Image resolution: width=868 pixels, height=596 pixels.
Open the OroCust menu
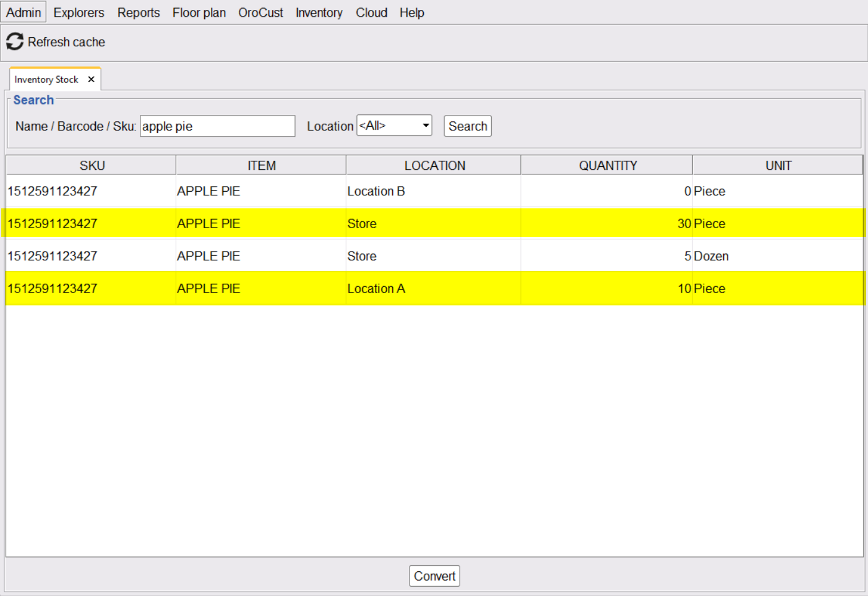tap(260, 12)
